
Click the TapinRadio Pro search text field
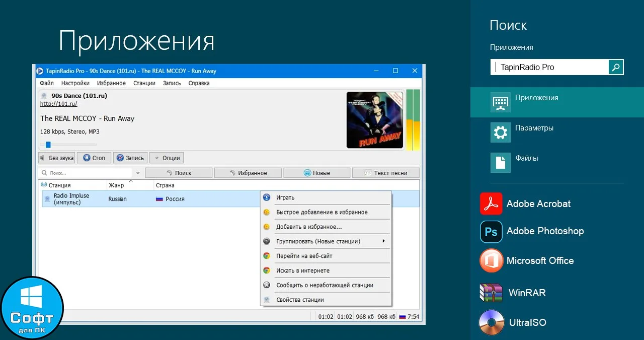click(549, 67)
